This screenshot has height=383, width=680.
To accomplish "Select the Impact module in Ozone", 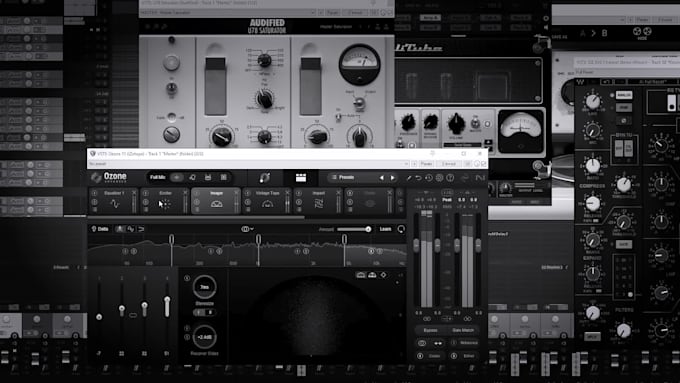I will point(318,201).
